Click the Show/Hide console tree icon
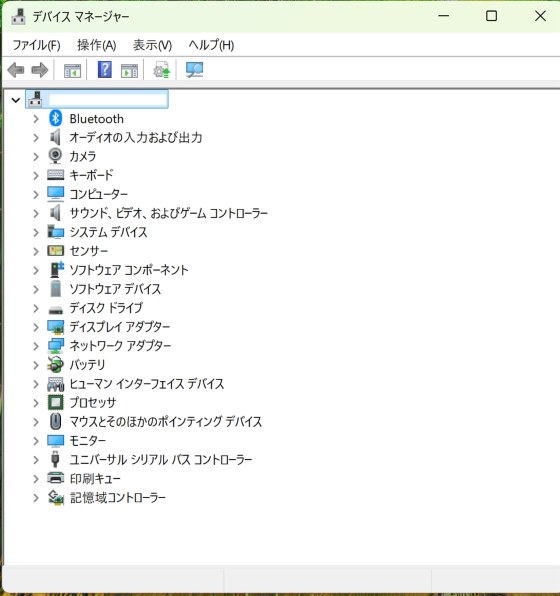 pyautogui.click(x=72, y=71)
